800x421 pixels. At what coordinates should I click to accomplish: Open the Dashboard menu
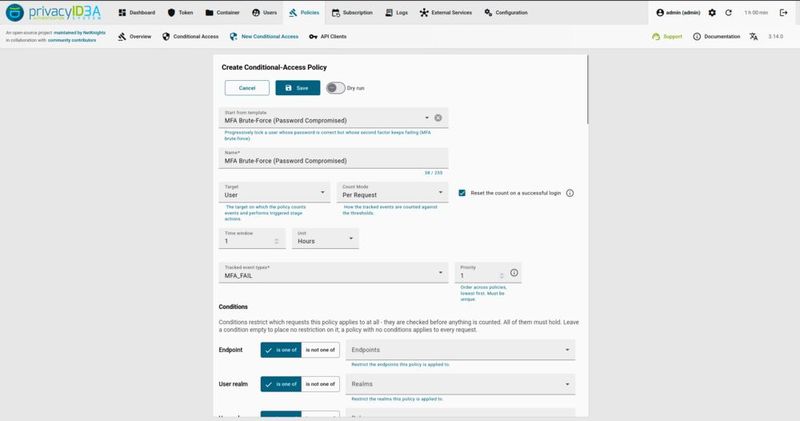pos(136,13)
